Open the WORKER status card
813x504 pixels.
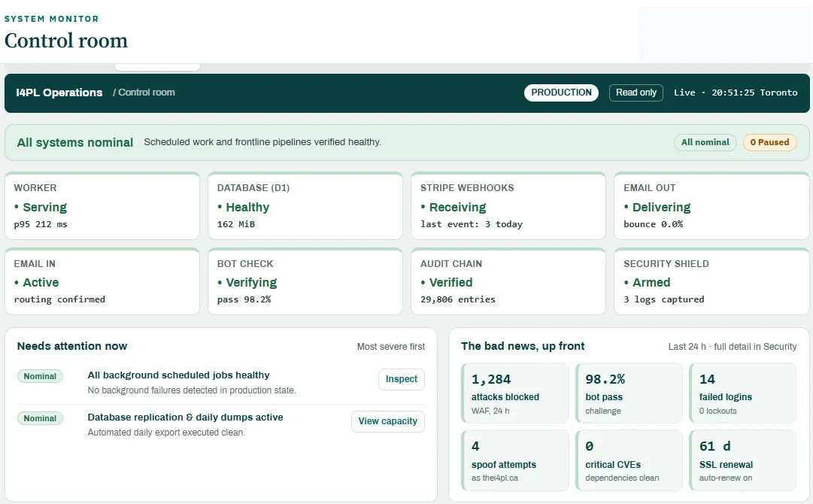[x=102, y=206]
